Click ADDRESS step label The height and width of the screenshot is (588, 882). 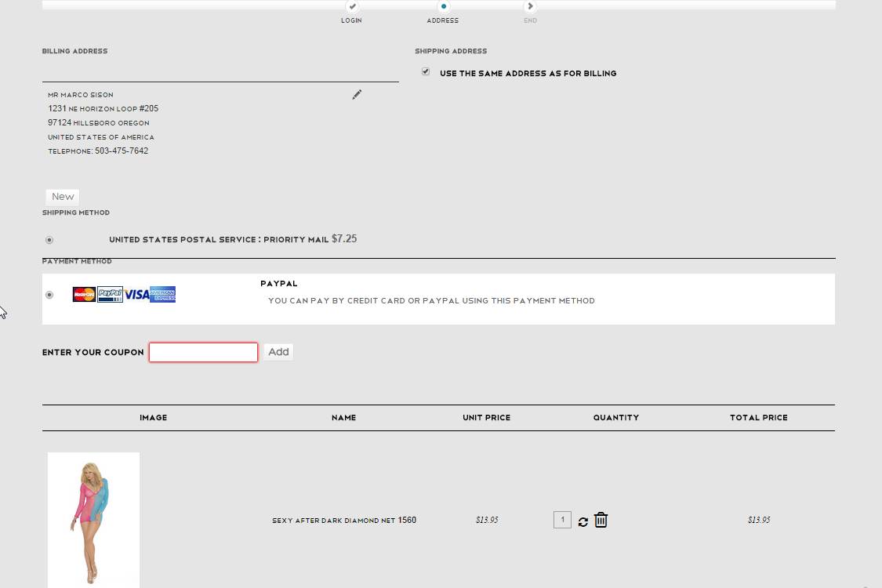pyautogui.click(x=443, y=20)
